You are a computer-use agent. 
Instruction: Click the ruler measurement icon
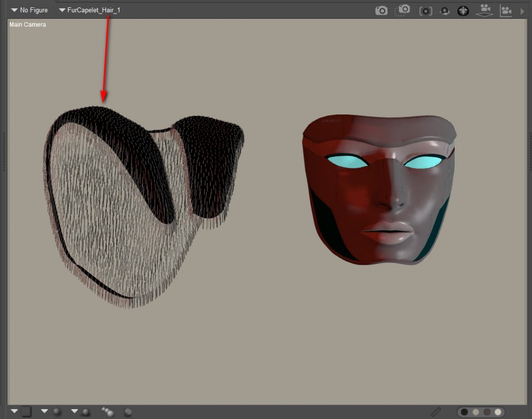(x=436, y=412)
